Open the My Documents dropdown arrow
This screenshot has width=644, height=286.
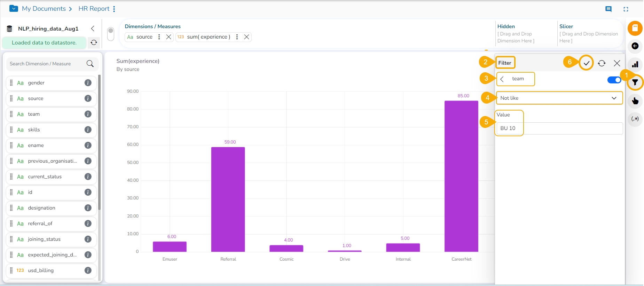click(14, 9)
